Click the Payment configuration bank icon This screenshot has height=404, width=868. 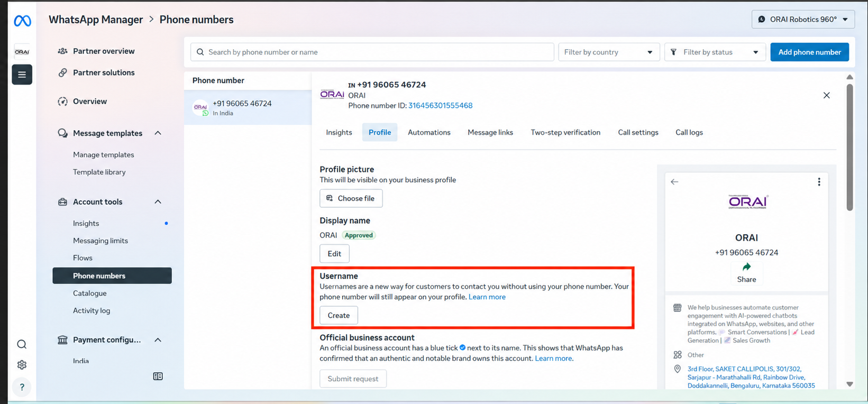point(62,339)
